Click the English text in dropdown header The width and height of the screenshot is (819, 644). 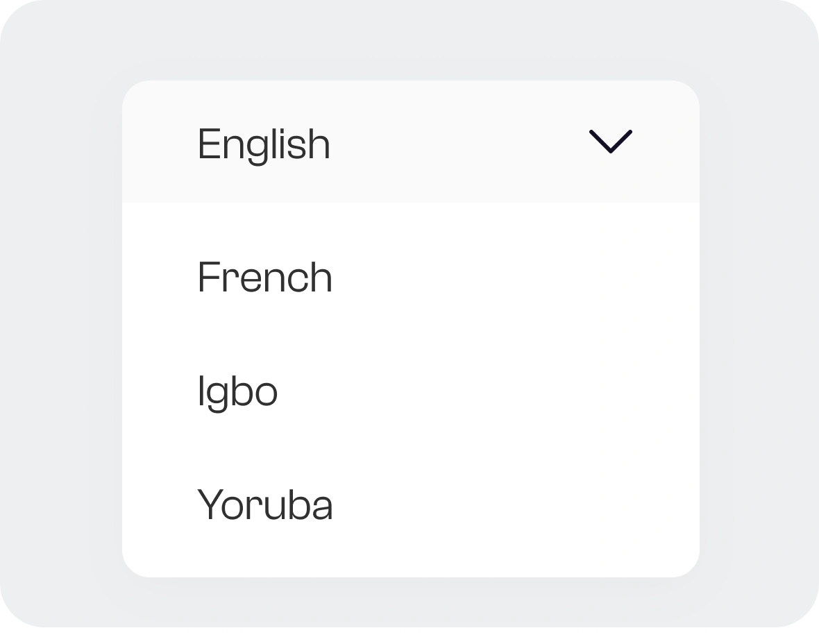264,144
